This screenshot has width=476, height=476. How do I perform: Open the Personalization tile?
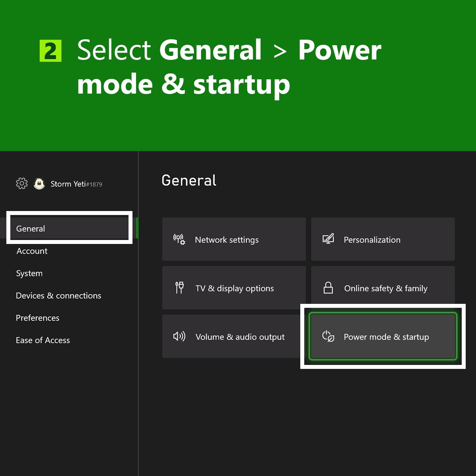click(x=383, y=239)
